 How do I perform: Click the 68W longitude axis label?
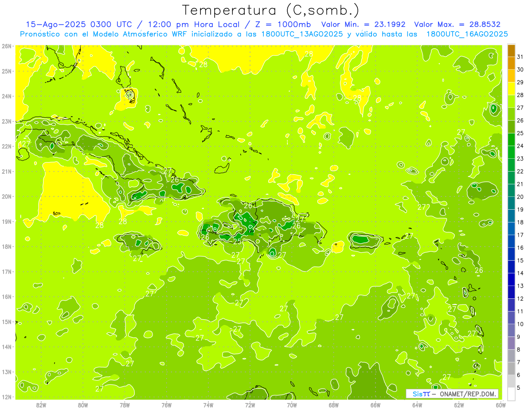(334, 405)
